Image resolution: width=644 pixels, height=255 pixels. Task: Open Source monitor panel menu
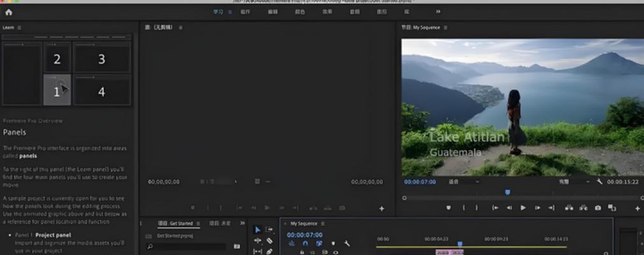(x=181, y=27)
